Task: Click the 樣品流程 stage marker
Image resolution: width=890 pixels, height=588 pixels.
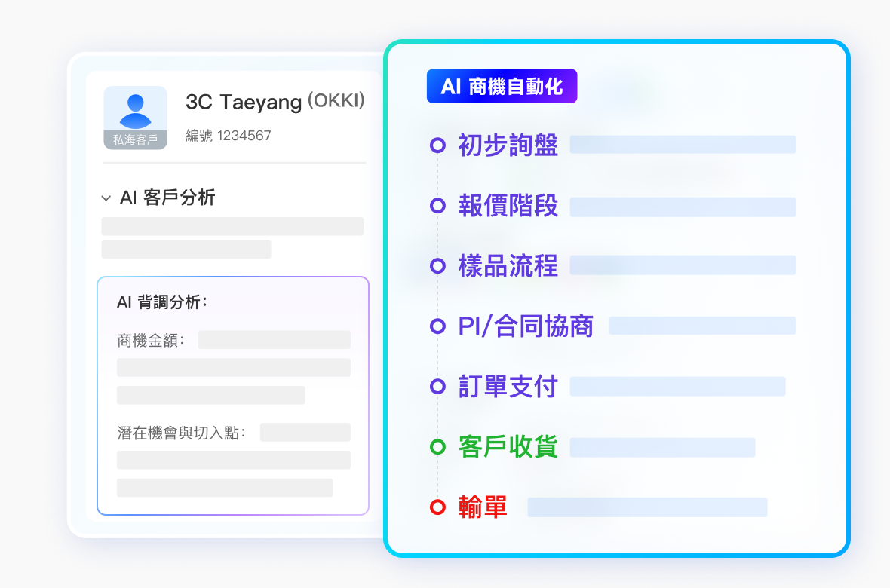Action: pyautogui.click(x=439, y=265)
